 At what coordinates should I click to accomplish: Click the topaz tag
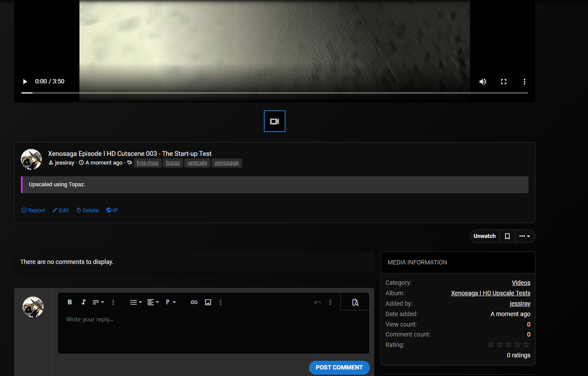(x=173, y=163)
